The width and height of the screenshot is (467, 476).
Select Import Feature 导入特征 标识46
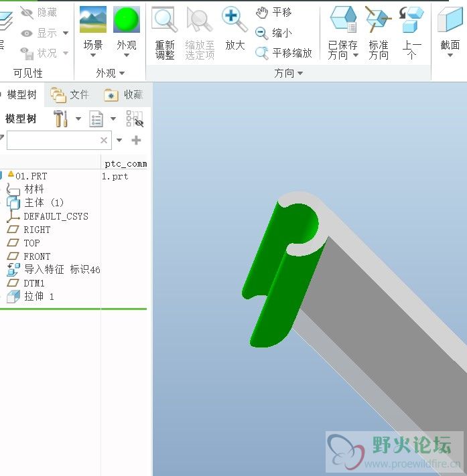(62, 270)
